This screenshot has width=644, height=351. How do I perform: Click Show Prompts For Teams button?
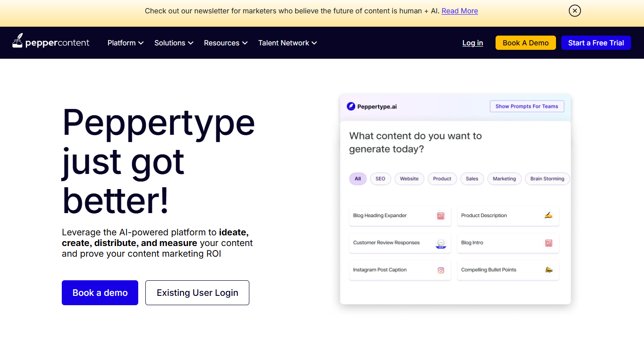527,106
